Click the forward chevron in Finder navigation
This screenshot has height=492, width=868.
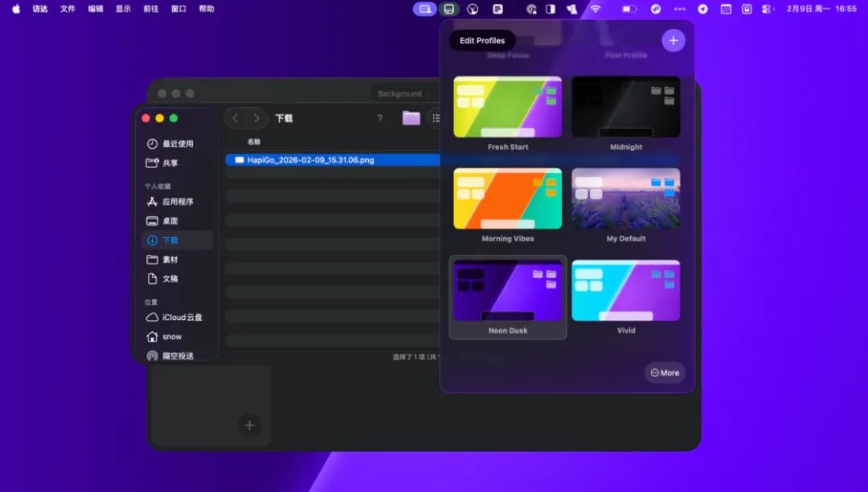pyautogui.click(x=256, y=117)
